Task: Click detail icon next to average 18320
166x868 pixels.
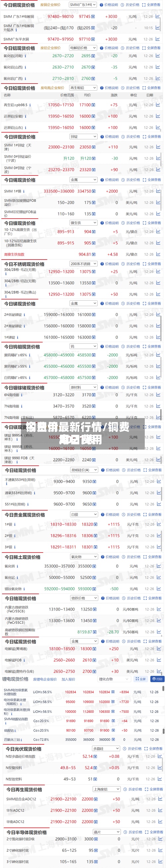Action: 96,525
